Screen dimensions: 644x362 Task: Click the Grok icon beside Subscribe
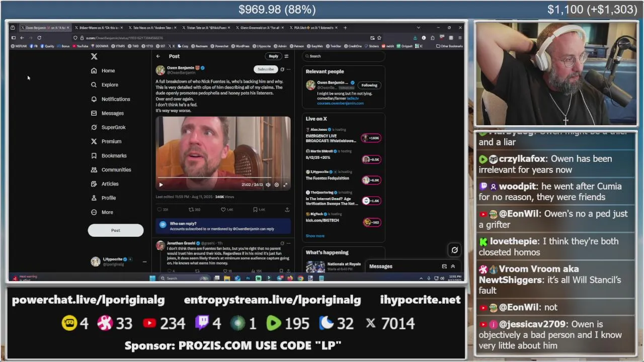(x=282, y=69)
